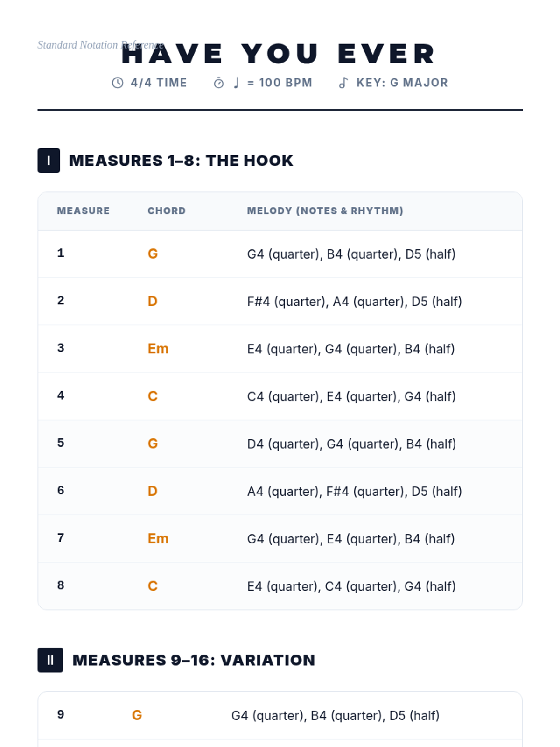Viewport: 560px width, 747px height.
Task: Click the Melody (Notes & Rhythm) header
Action: click(x=325, y=211)
